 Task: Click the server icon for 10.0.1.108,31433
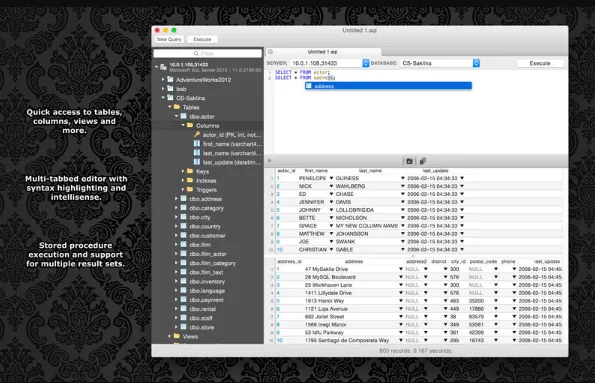[x=164, y=67]
